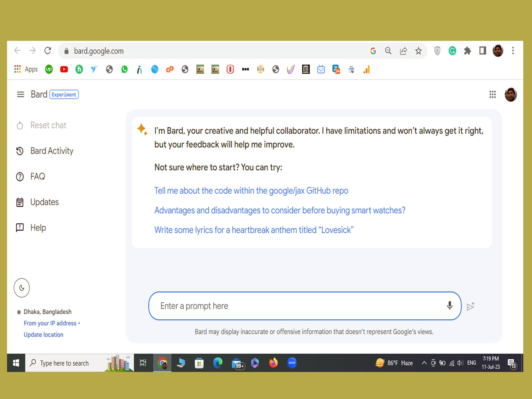Click the Bard logo text
This screenshot has width=532, height=399.
[x=39, y=95]
